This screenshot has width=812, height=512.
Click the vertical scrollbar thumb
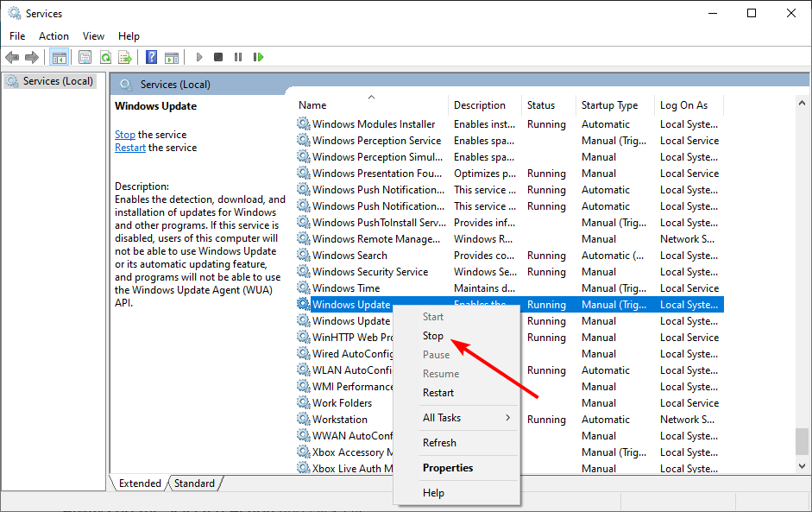[x=803, y=441]
